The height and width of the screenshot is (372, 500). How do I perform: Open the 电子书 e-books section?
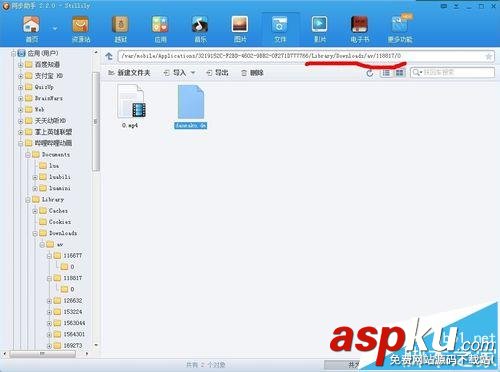[360, 30]
